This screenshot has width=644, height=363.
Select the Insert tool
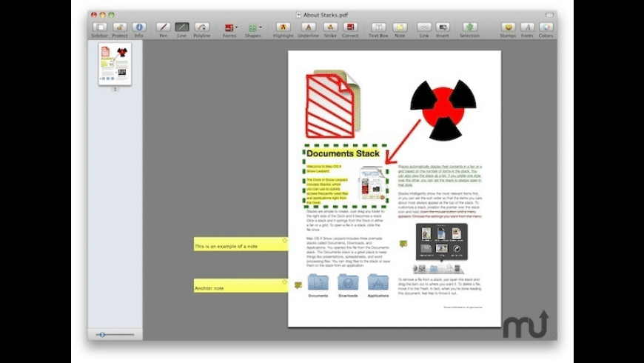pos(443,27)
